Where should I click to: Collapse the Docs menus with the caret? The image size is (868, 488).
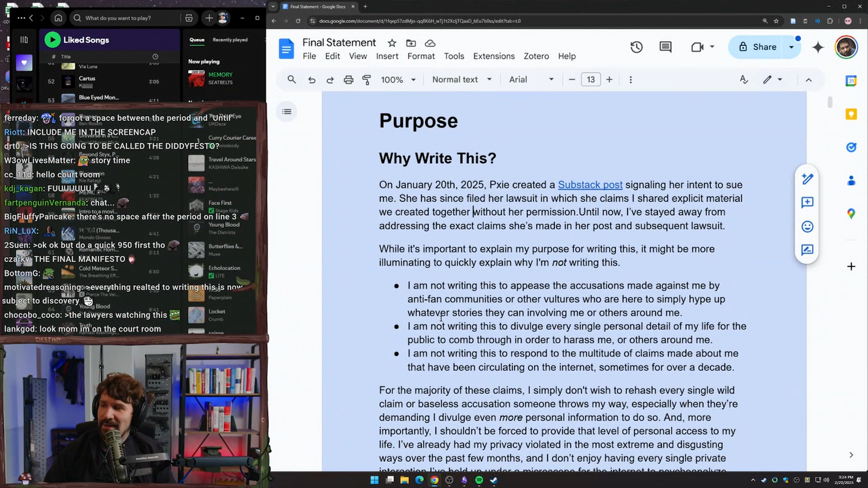808,80
